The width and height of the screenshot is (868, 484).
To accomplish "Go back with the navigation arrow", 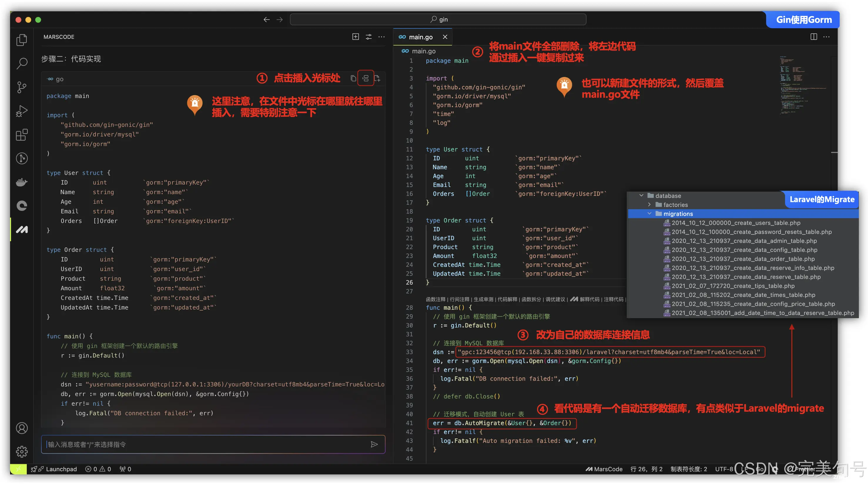I will coord(267,20).
